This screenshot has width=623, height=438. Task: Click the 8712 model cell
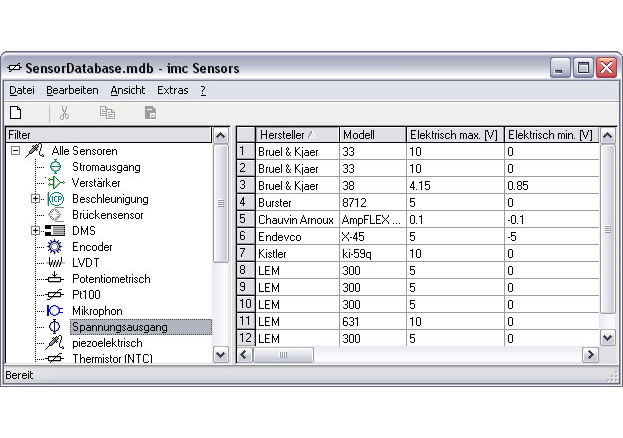point(373,203)
